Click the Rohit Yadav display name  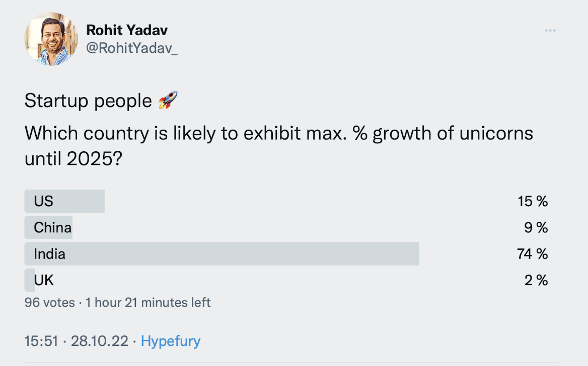pos(127,30)
